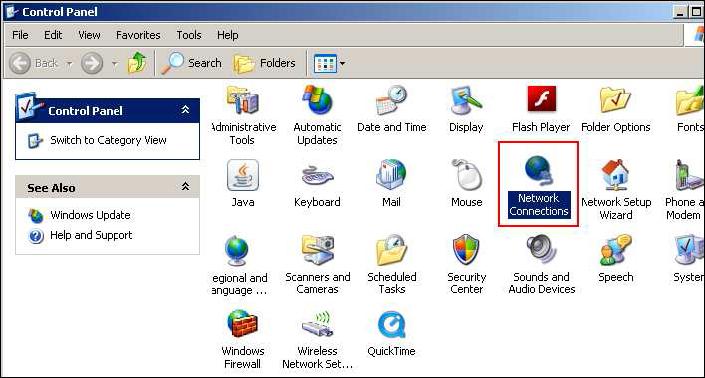The width and height of the screenshot is (705, 378).
Task: Collapse the See Also pane
Action: click(x=185, y=186)
